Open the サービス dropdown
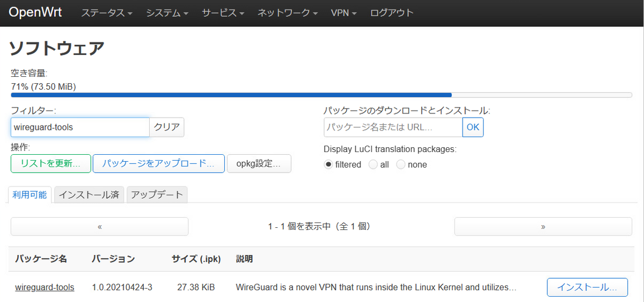The image size is (644, 302). [223, 13]
